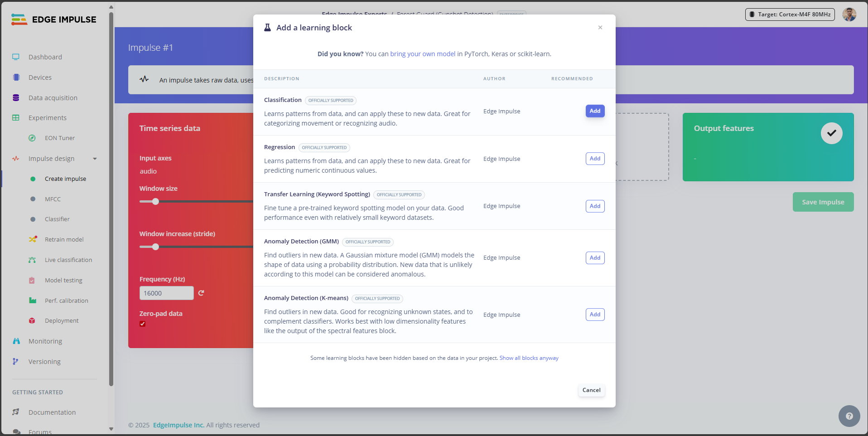Open Create impulse menu item
This screenshot has width=868, height=436.
point(65,179)
